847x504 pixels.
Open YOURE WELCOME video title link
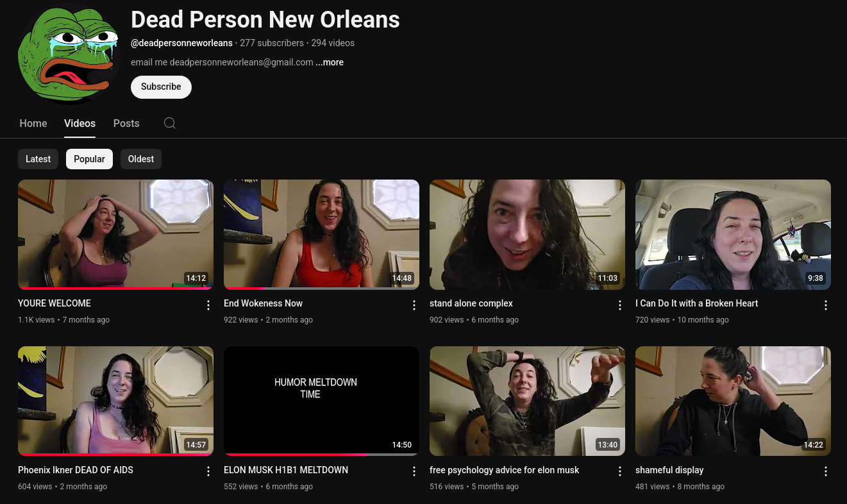coord(55,303)
